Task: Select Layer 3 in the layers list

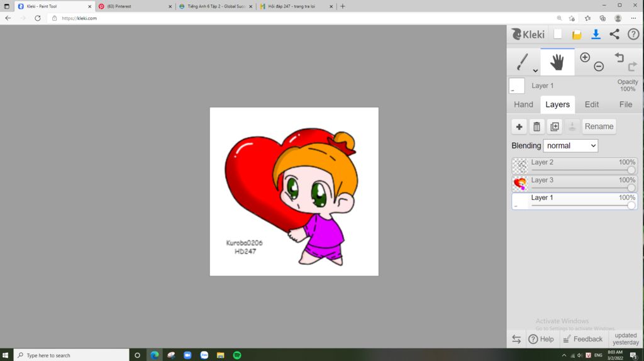Action: [x=575, y=184]
